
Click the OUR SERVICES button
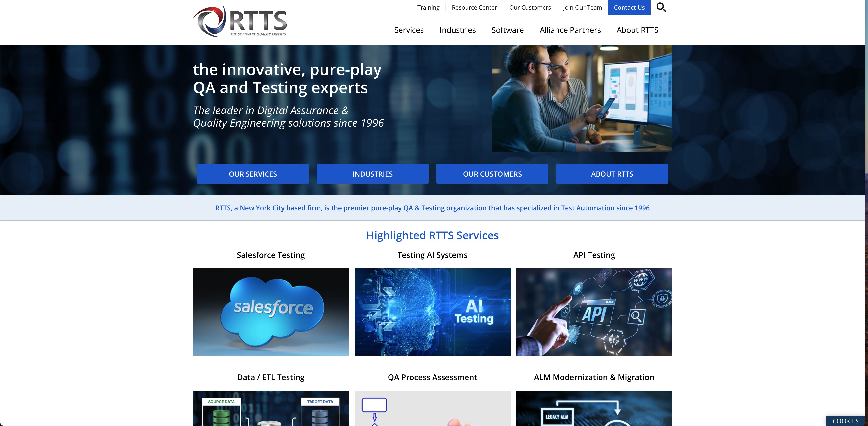[x=253, y=174]
